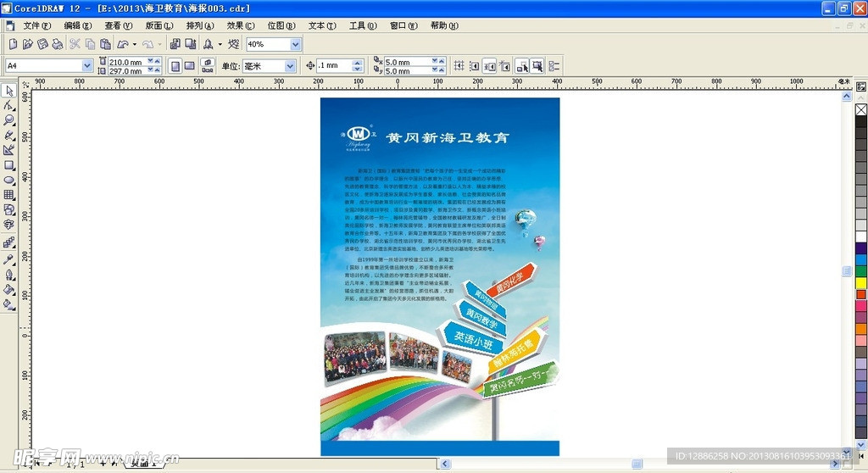
Task: Pick the yellow color swatch
Action: [x=861, y=282]
